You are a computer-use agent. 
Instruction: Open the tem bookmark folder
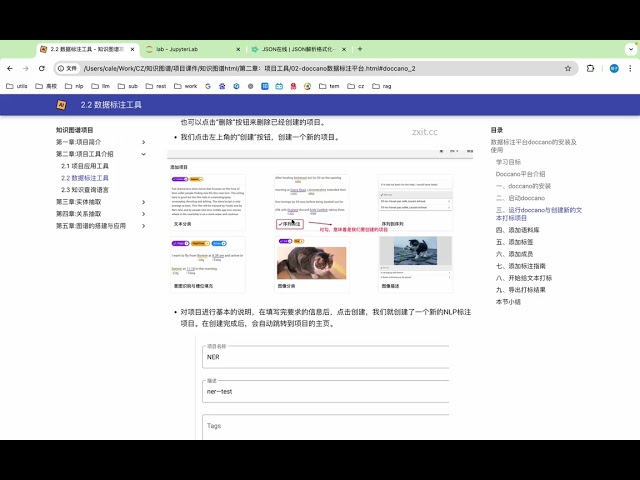(x=329, y=86)
